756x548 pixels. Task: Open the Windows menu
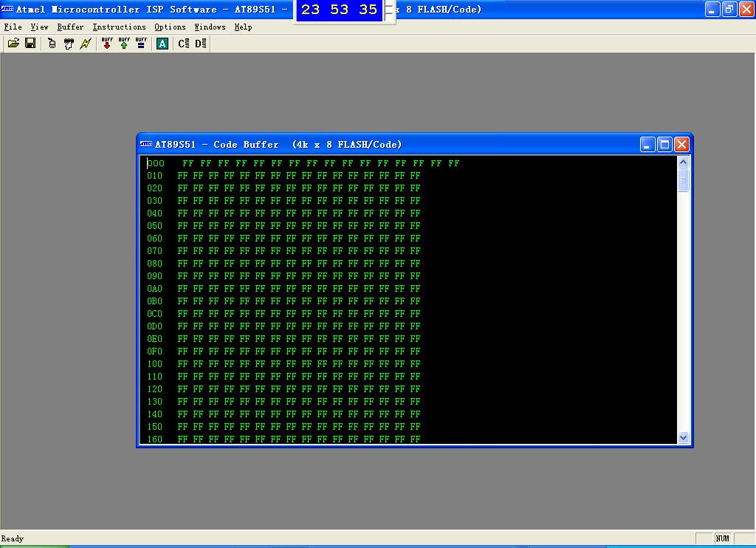[x=210, y=27]
